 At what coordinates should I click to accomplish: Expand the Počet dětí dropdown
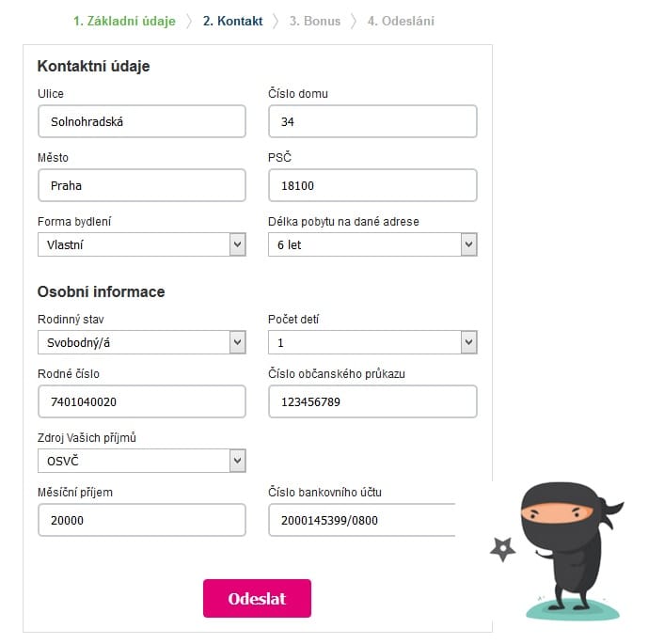coord(372,342)
